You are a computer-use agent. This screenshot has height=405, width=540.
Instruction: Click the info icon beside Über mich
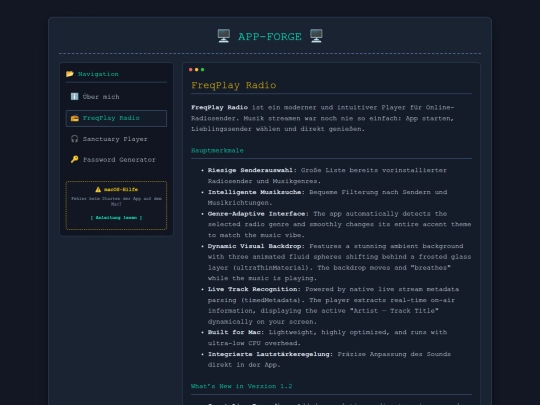pos(74,96)
